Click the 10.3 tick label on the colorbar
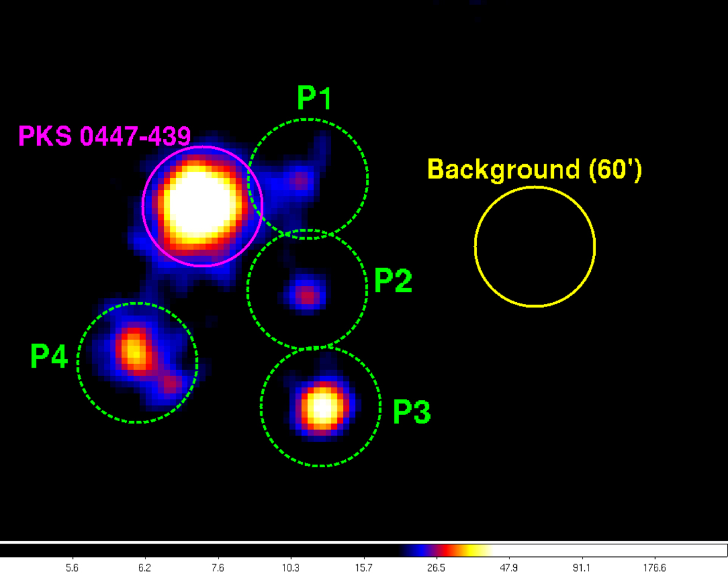728x574 pixels. (291, 569)
